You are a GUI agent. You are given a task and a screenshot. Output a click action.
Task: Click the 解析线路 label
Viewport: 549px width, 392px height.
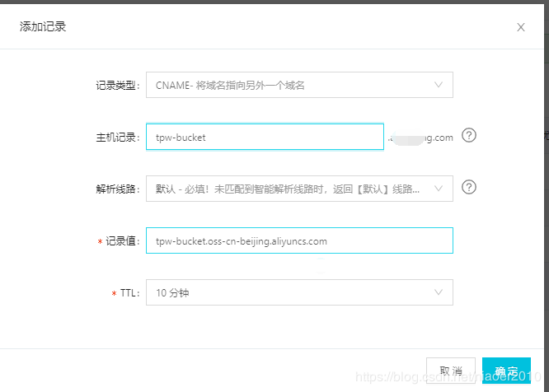pos(118,189)
